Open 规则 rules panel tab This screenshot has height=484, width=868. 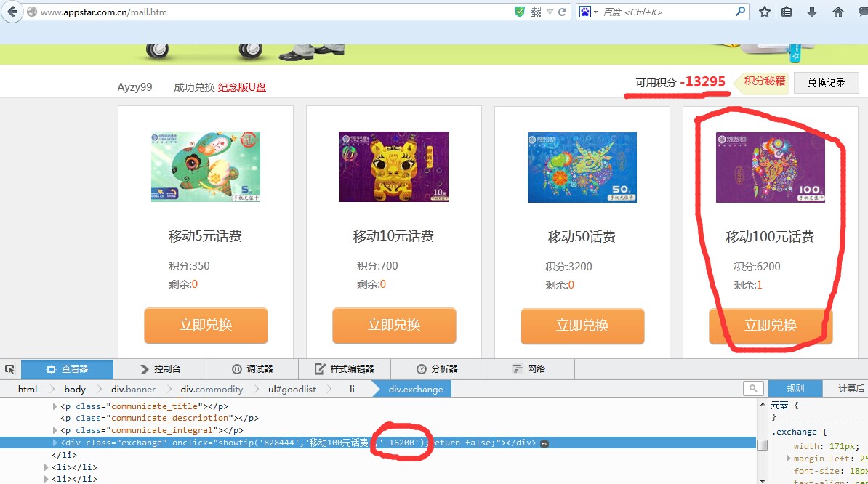pyautogui.click(x=795, y=389)
